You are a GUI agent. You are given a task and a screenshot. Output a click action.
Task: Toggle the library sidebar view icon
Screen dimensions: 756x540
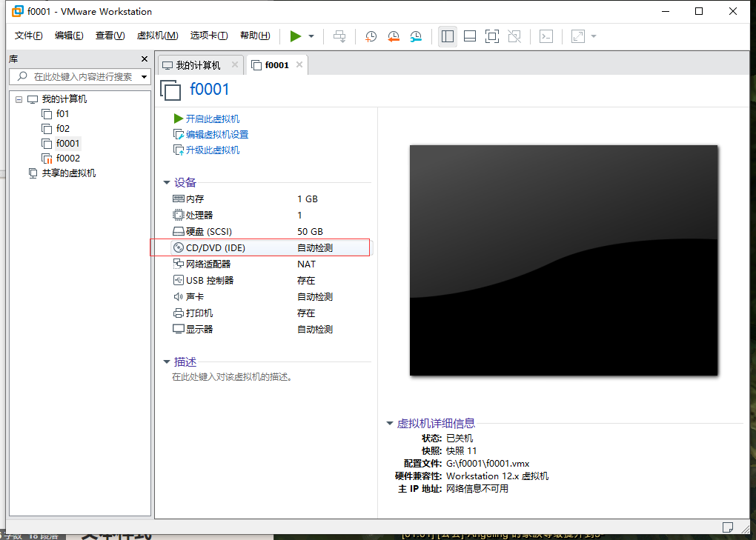448,36
